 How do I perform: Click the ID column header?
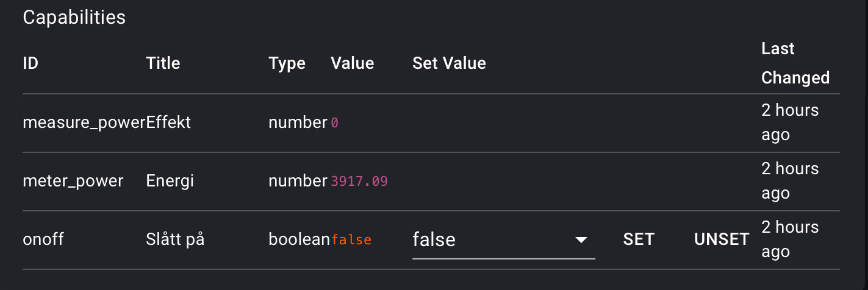pos(30,63)
